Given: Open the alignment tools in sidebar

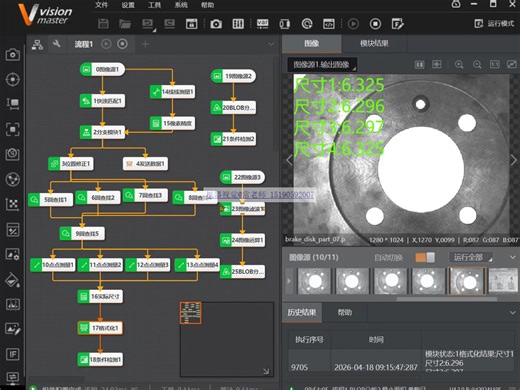Looking at the screenshot, I should coord(13,229).
